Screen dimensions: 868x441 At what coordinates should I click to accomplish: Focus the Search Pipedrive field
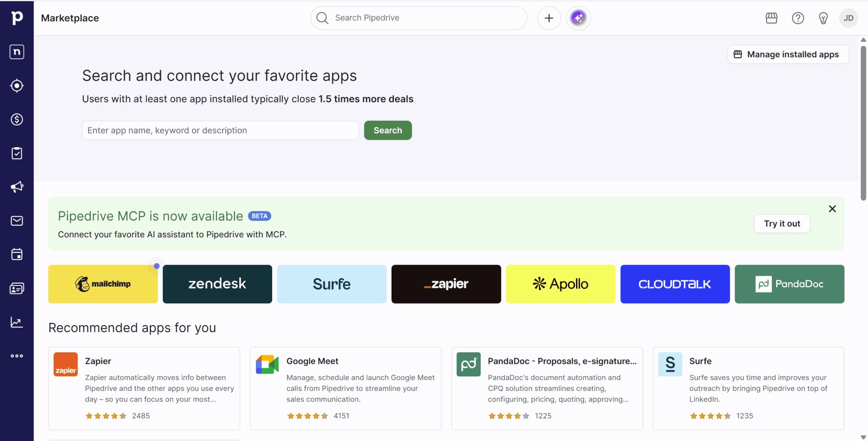click(x=419, y=18)
